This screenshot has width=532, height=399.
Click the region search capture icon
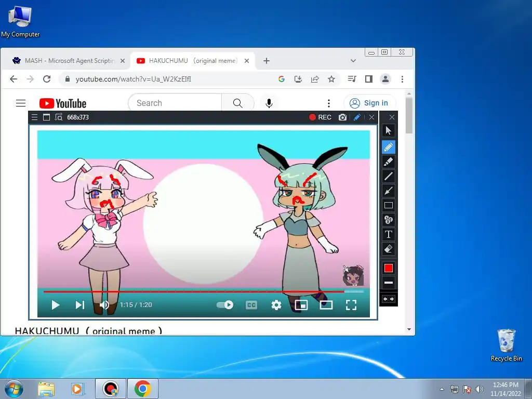(59, 117)
